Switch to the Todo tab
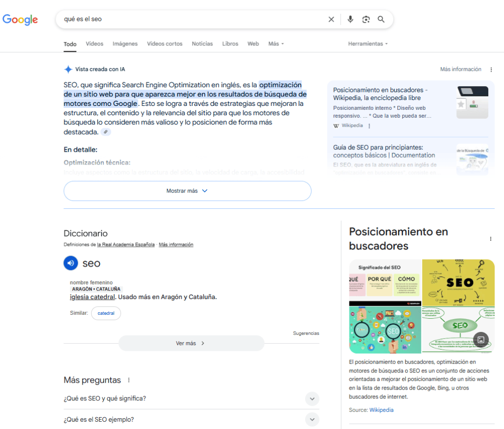This screenshot has width=504, height=429. (70, 44)
